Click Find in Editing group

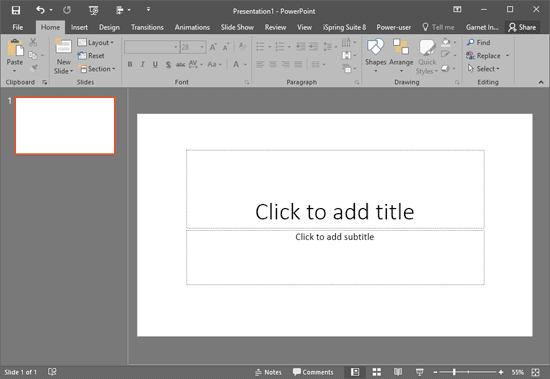pyautogui.click(x=478, y=42)
